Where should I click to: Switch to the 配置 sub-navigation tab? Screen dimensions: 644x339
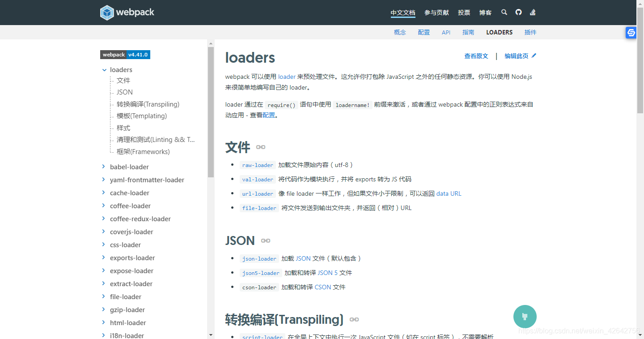click(x=424, y=32)
